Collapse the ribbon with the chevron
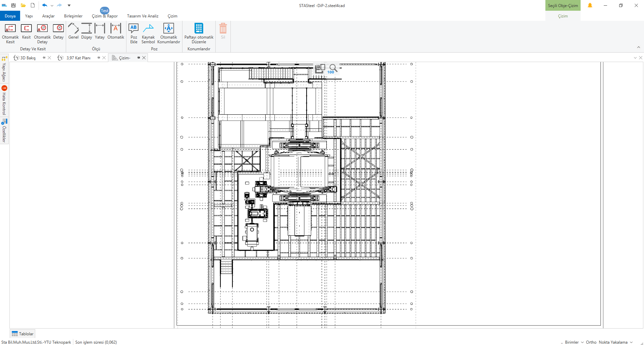Image resolution: width=644 pixels, height=345 pixels. pyautogui.click(x=638, y=47)
